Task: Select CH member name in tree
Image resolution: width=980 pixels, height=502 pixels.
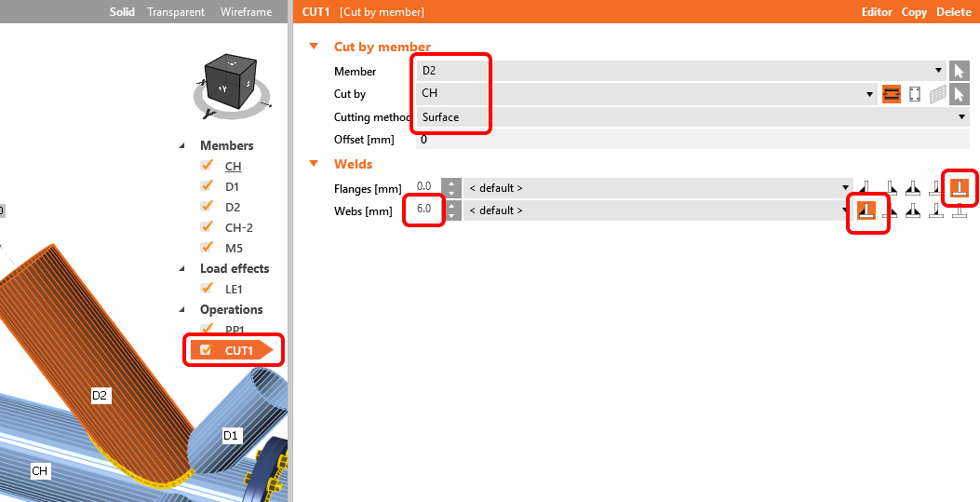Action: pyautogui.click(x=233, y=167)
